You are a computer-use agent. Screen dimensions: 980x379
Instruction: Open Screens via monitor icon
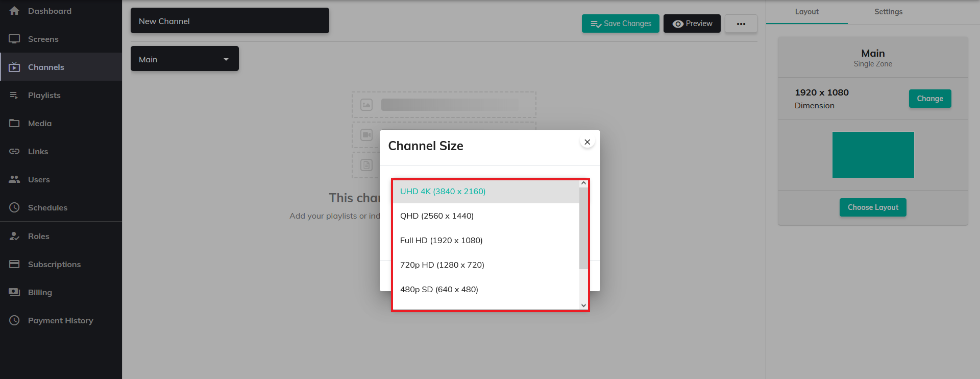click(x=14, y=39)
